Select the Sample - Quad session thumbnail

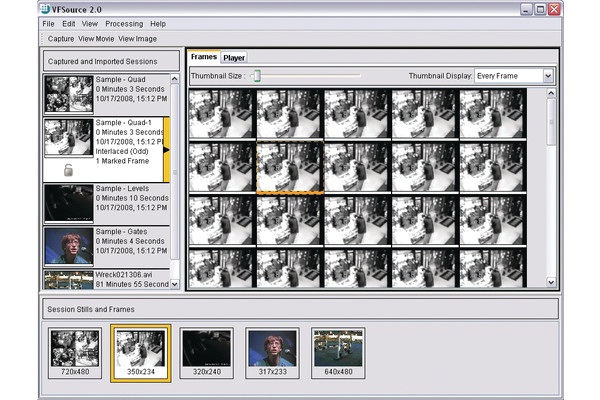click(68, 95)
